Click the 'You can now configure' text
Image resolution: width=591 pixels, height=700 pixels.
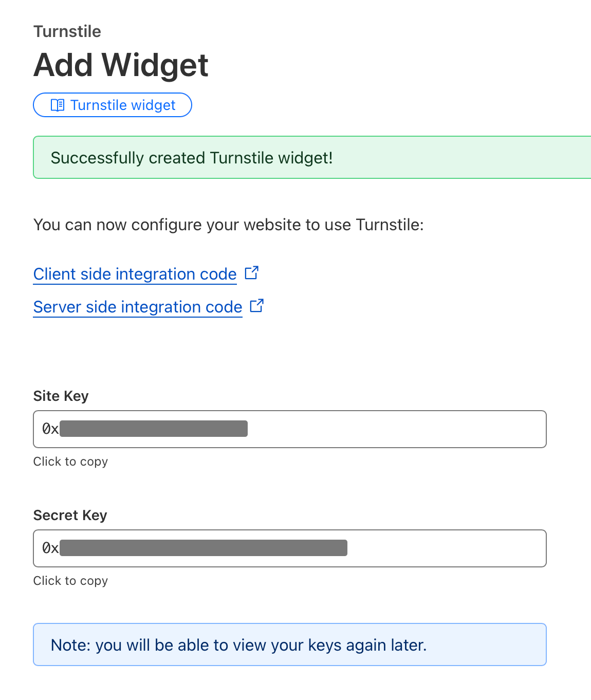click(x=228, y=225)
